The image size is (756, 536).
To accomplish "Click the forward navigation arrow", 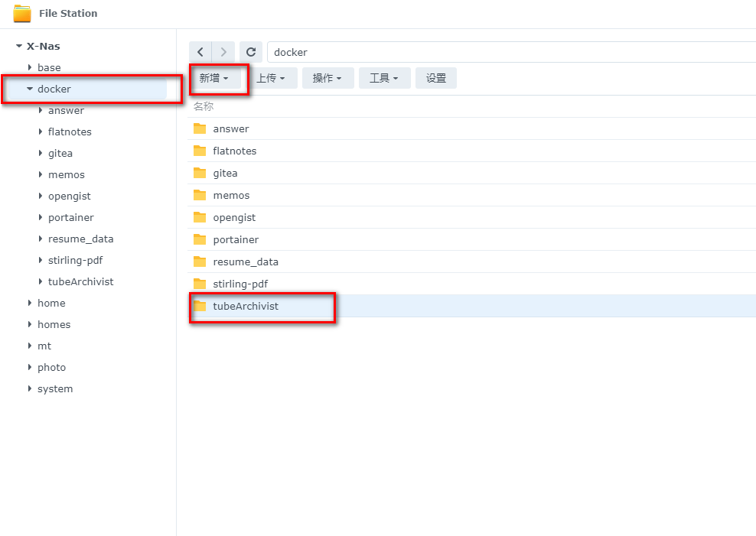I will tap(223, 52).
